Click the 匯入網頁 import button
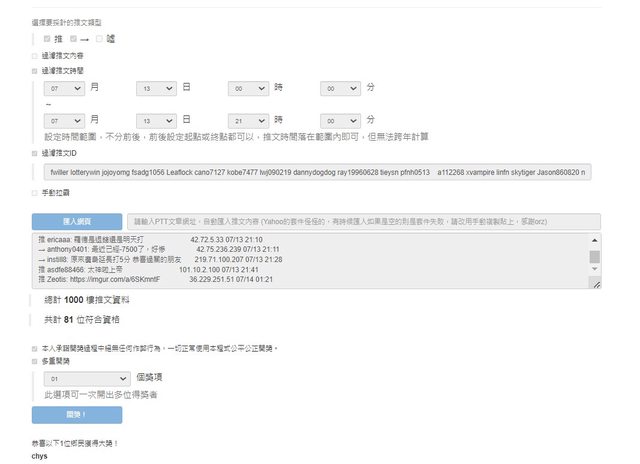 [77, 221]
